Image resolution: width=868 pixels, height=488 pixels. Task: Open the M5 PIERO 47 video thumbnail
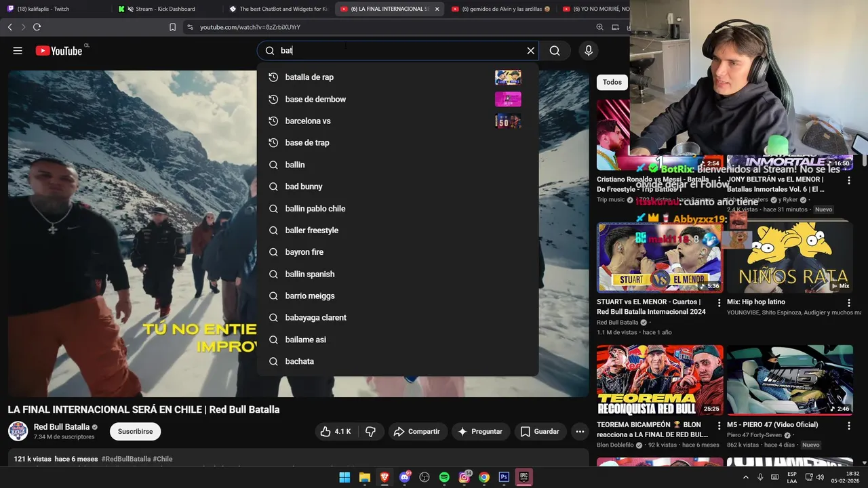[x=789, y=380]
